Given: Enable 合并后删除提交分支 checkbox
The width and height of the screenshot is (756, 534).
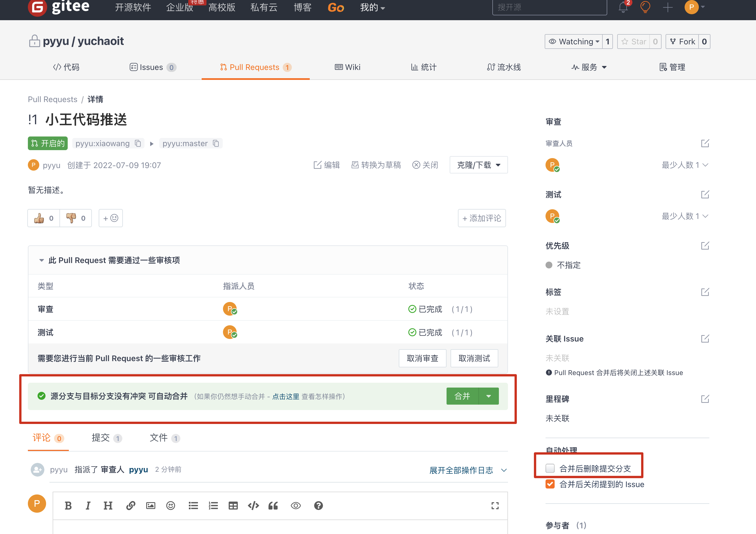Looking at the screenshot, I should [550, 468].
